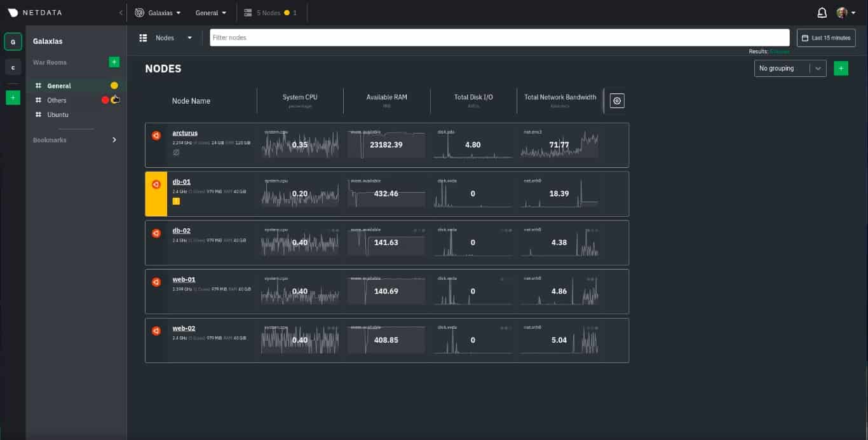Viewport: 868px width, 440px height.
Task: Open the user avatar menu
Action: click(x=846, y=13)
